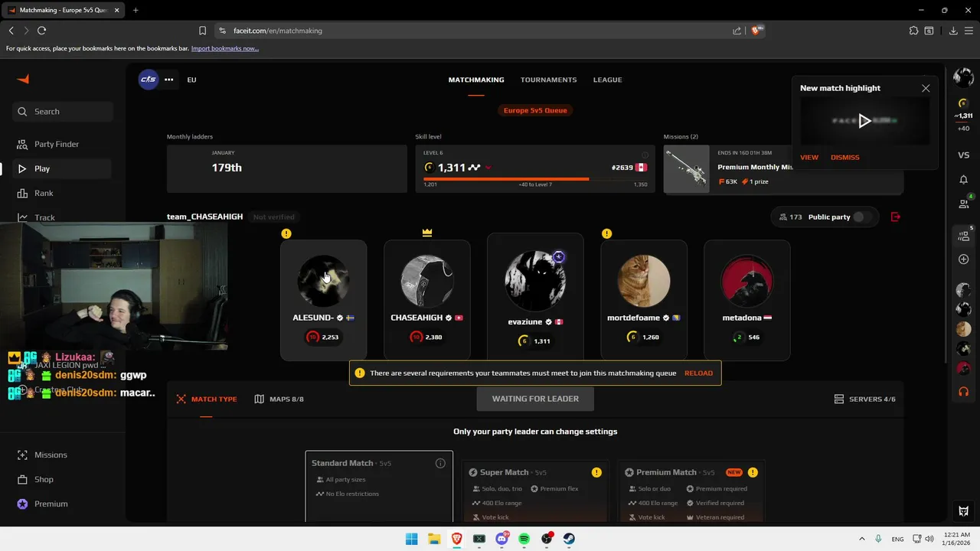Click Standard Match info icon

(440, 463)
